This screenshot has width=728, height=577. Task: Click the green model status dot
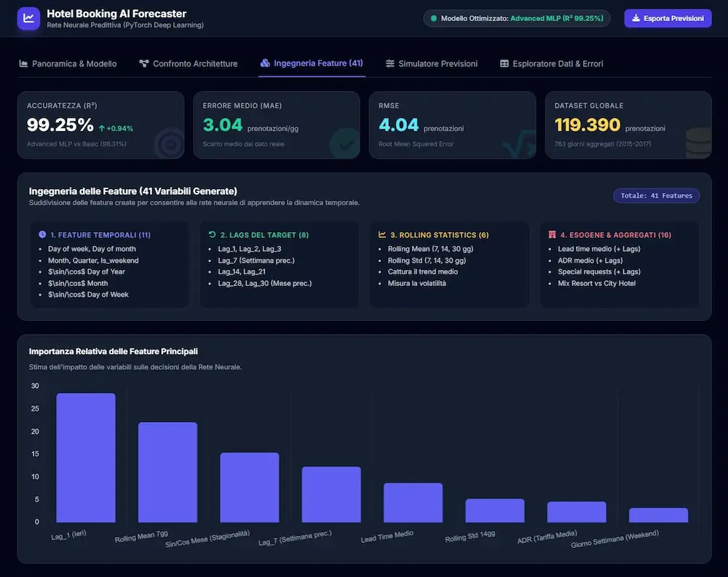[434, 19]
